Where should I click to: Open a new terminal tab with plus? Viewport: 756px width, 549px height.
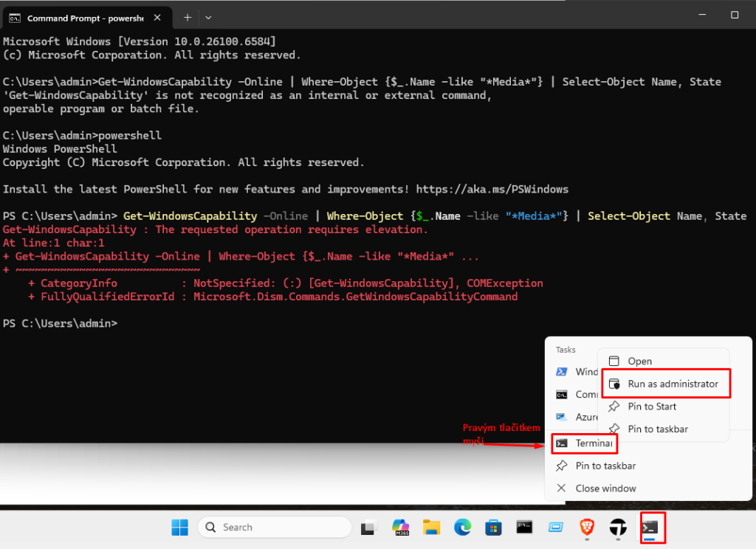(188, 18)
